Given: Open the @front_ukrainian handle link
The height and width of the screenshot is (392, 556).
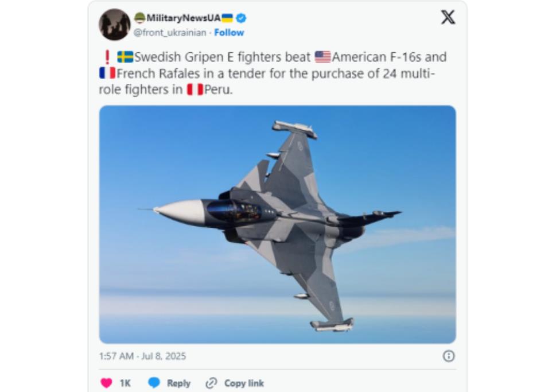Looking at the screenshot, I should (170, 33).
